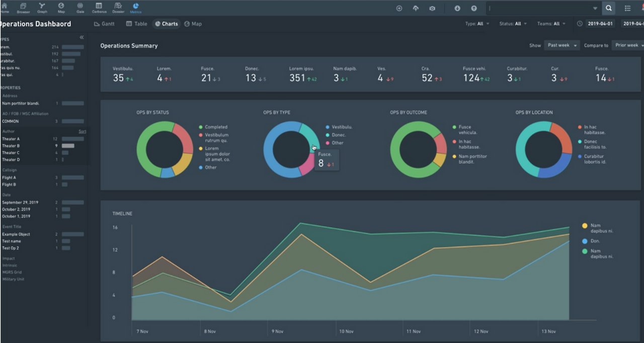644x343 pixels.
Task: Click the 2019-04-01 start date field
Action: pos(600,24)
